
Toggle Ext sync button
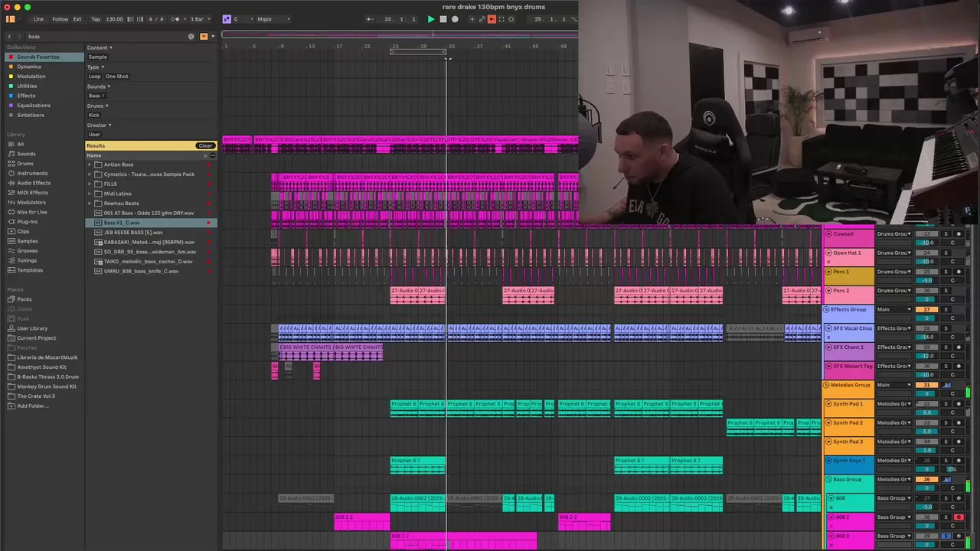point(77,19)
